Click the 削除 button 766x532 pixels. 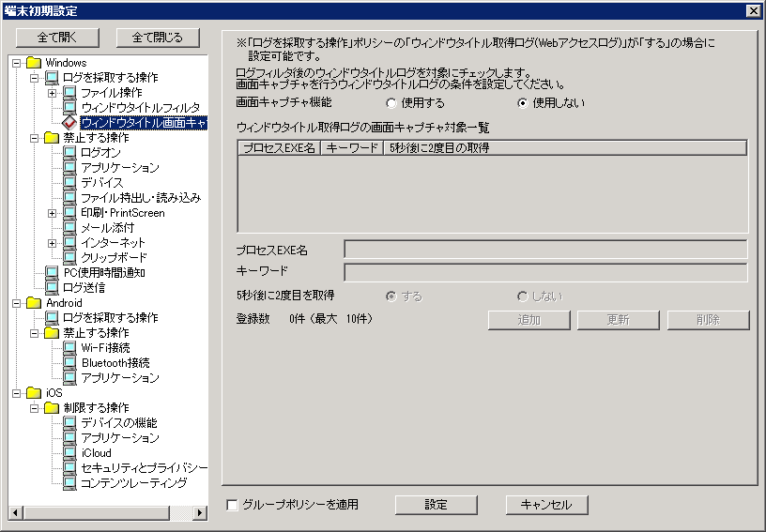pos(709,320)
